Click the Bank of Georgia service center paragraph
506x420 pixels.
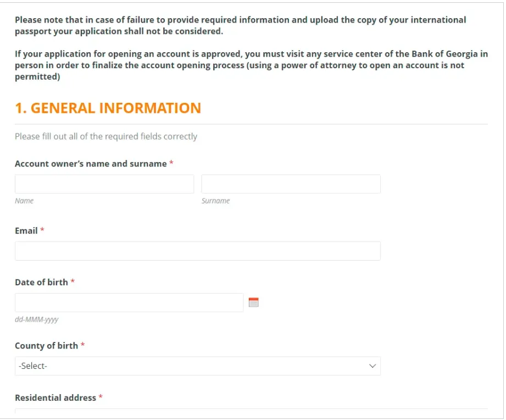click(x=251, y=65)
